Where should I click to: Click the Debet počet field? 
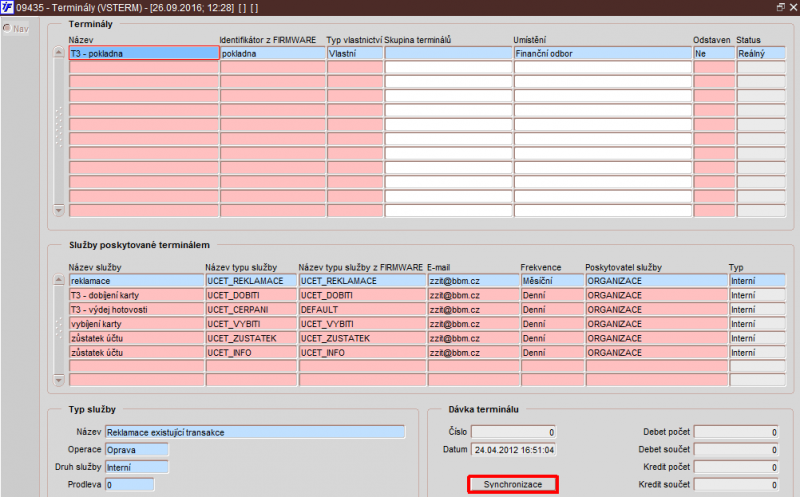pos(736,432)
